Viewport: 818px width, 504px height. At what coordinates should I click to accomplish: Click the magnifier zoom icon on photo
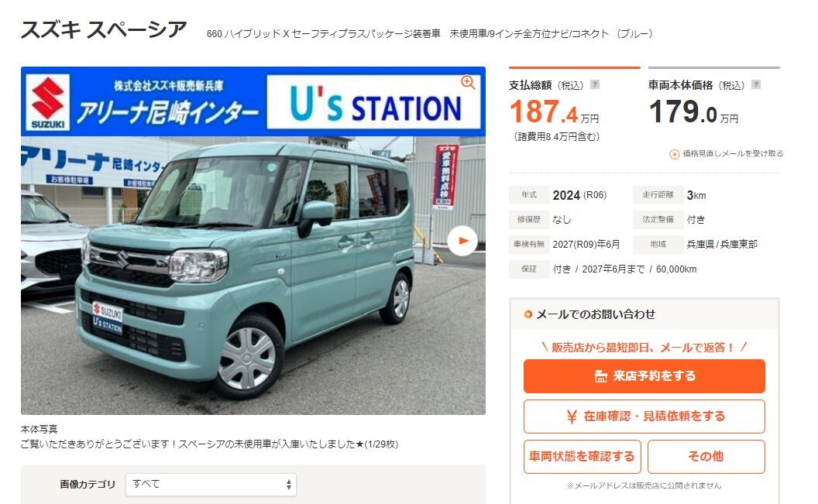(x=468, y=82)
